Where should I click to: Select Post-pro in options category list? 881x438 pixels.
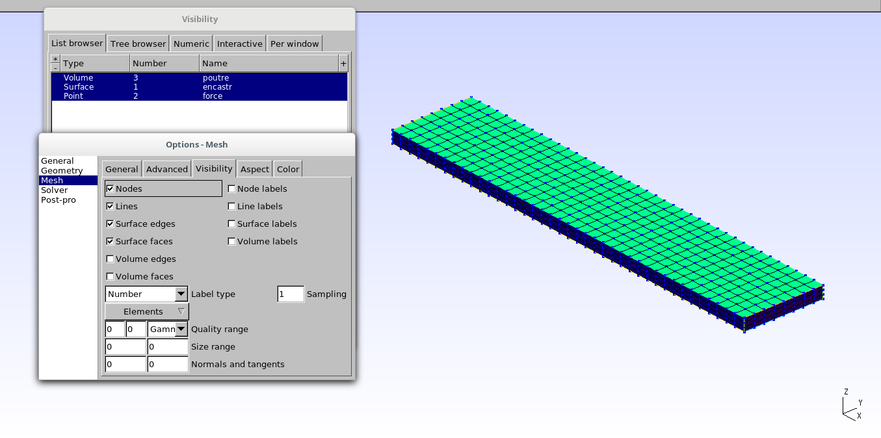pyautogui.click(x=58, y=200)
